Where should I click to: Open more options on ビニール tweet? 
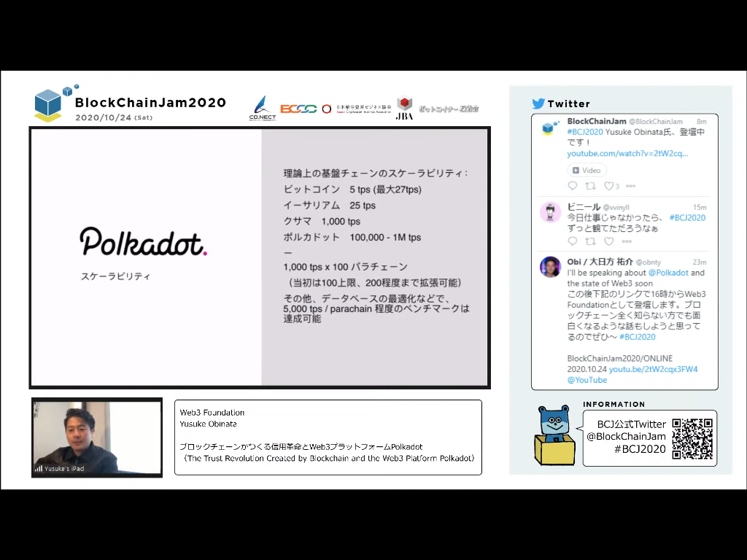[627, 241]
